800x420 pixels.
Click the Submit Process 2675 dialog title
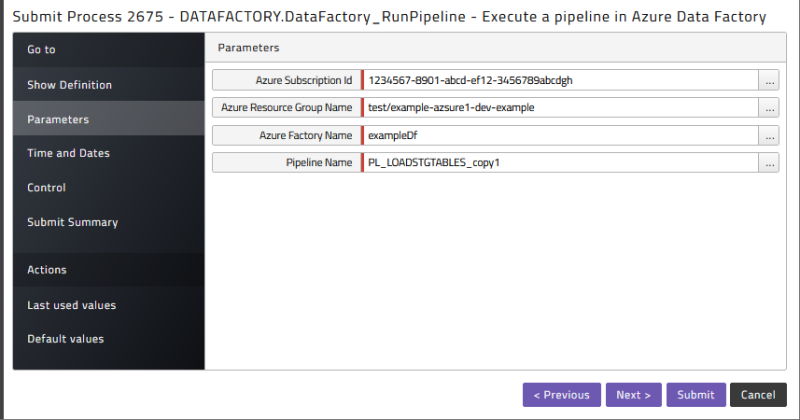pos(389,17)
